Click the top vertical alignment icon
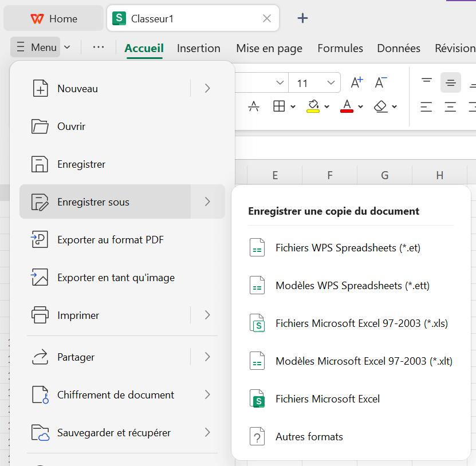476x466 pixels. tap(427, 83)
